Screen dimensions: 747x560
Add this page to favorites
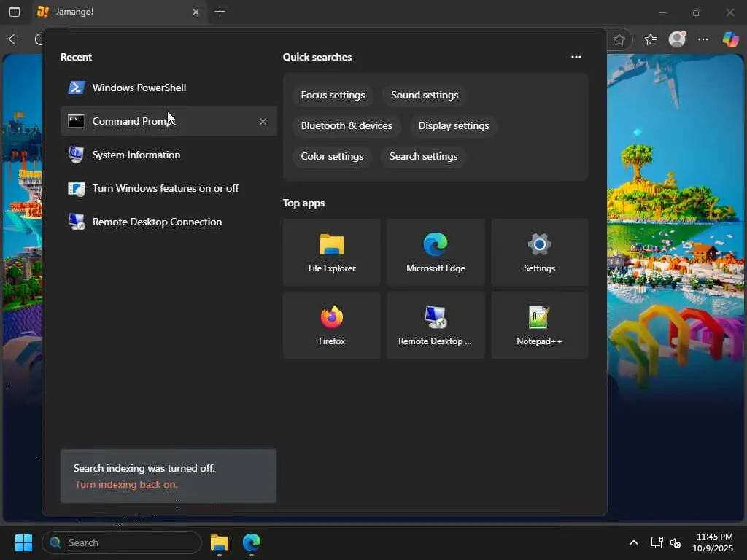(x=619, y=39)
